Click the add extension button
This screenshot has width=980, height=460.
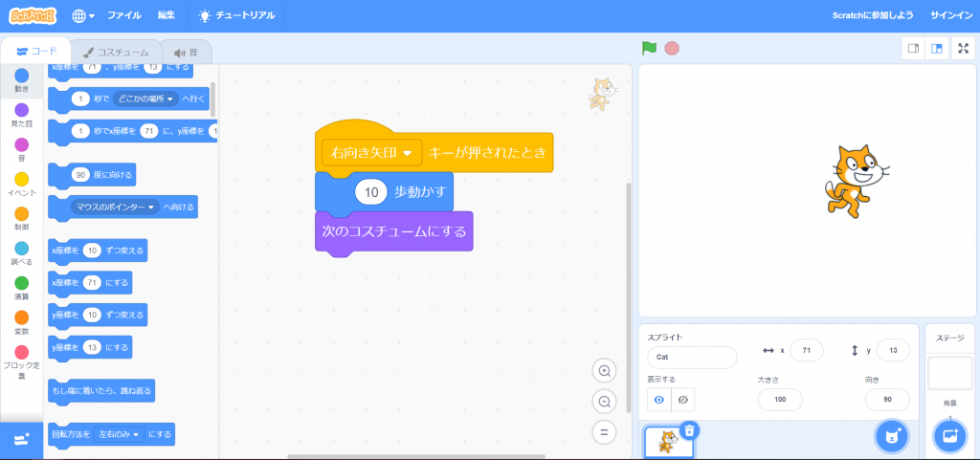pos(21,439)
